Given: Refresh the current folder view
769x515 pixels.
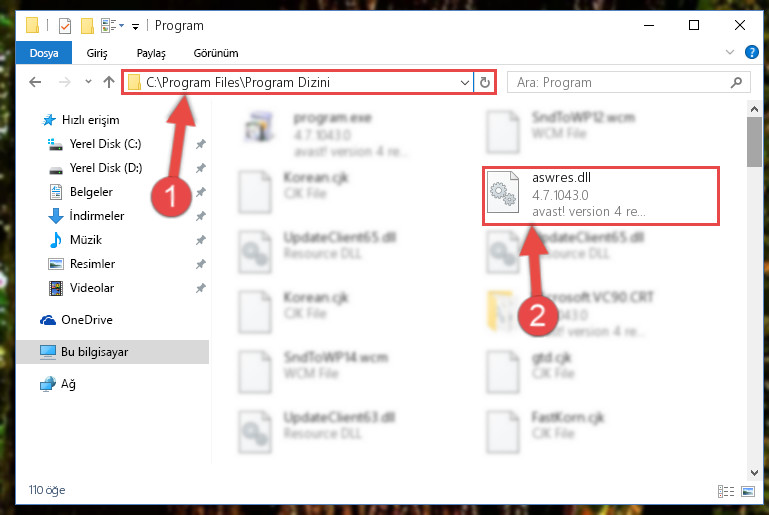Looking at the screenshot, I should pos(485,82).
